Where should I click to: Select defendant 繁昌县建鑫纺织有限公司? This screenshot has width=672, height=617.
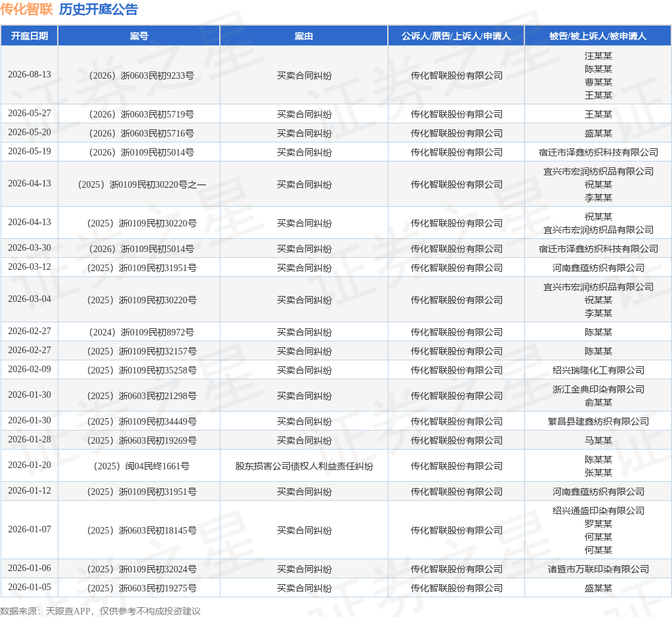(x=598, y=421)
